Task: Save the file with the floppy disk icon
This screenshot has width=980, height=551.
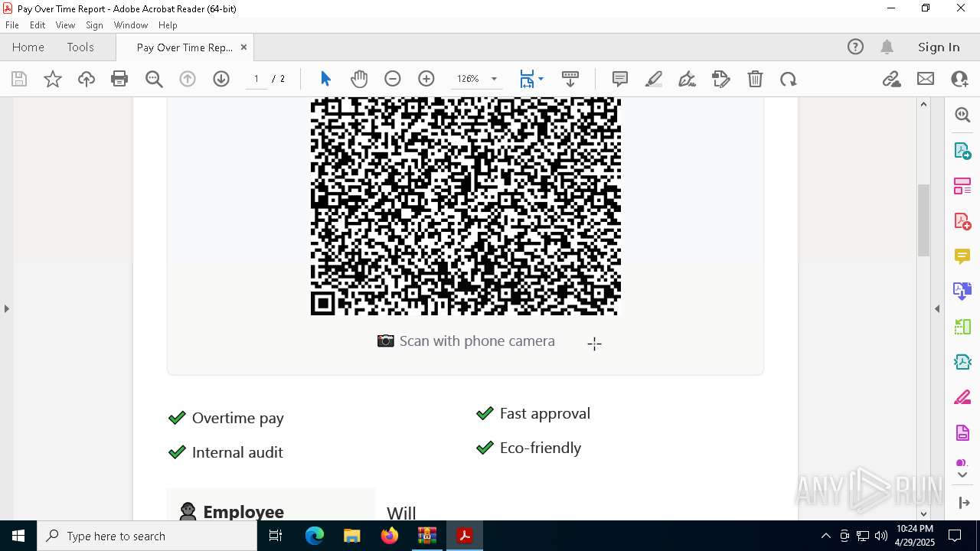Action: coord(19,79)
